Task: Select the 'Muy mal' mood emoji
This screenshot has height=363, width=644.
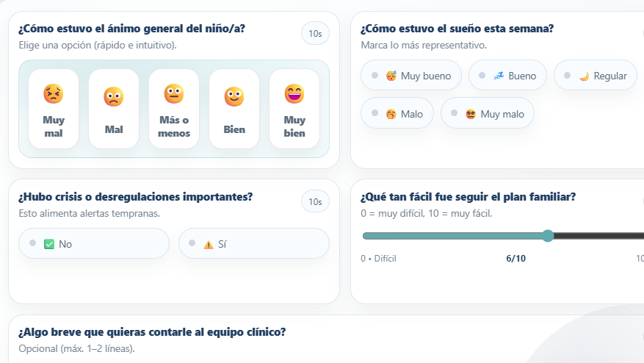Action: click(x=54, y=94)
